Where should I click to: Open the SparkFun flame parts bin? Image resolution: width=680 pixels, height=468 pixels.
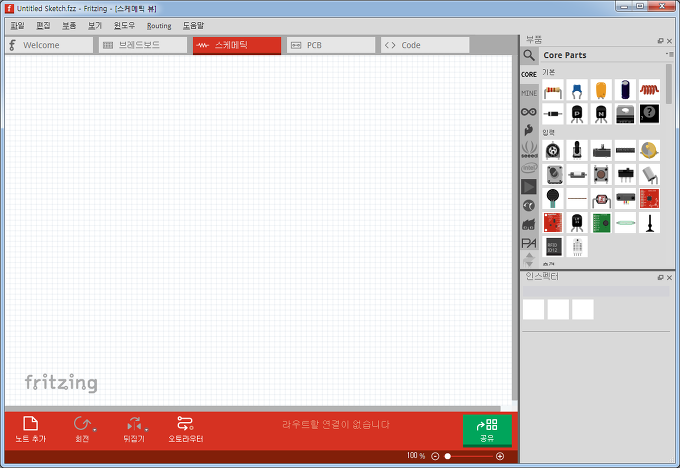pos(529,130)
